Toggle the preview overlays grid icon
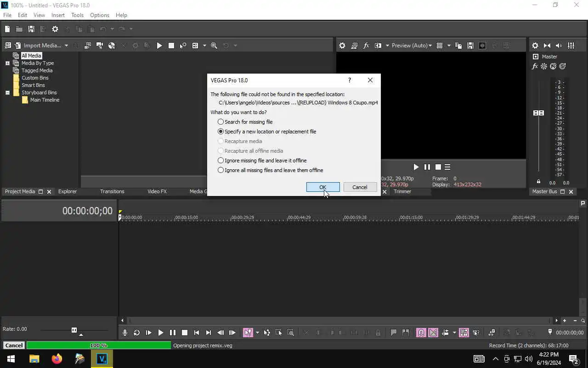Viewport: 588px width, 368px height. click(x=440, y=46)
